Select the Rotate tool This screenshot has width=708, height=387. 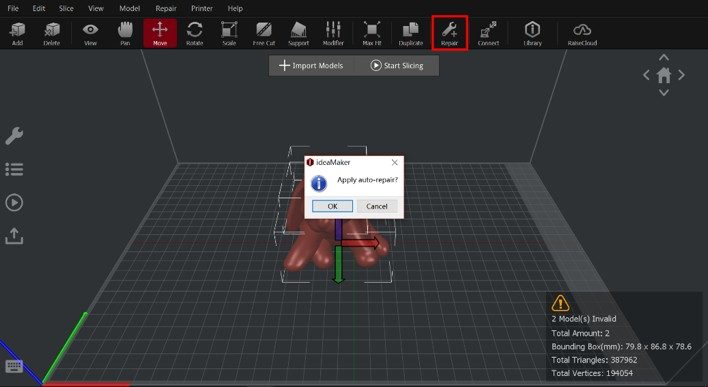[x=195, y=33]
